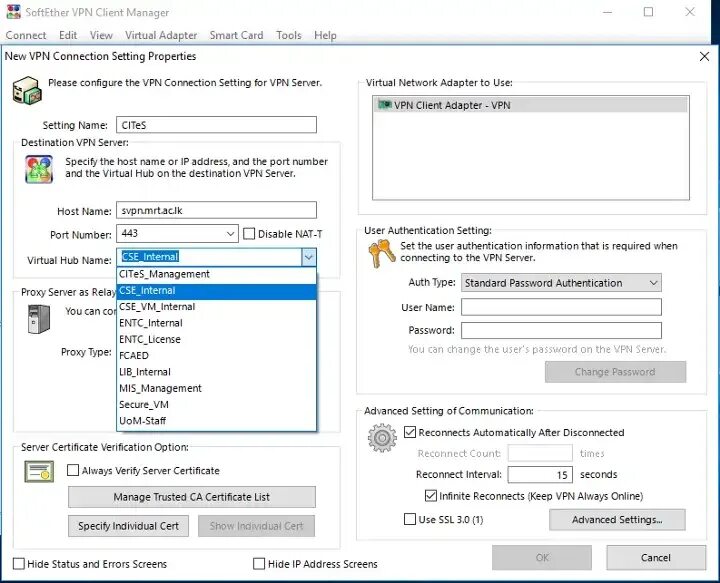
Task: Close the New VPN Connection Setting Properties dialog
Action: pos(704,56)
